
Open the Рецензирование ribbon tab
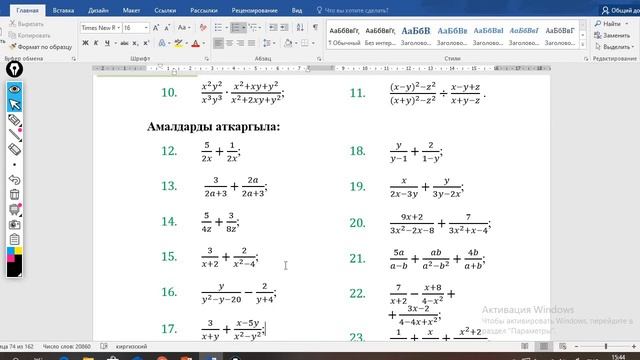pos(255,10)
